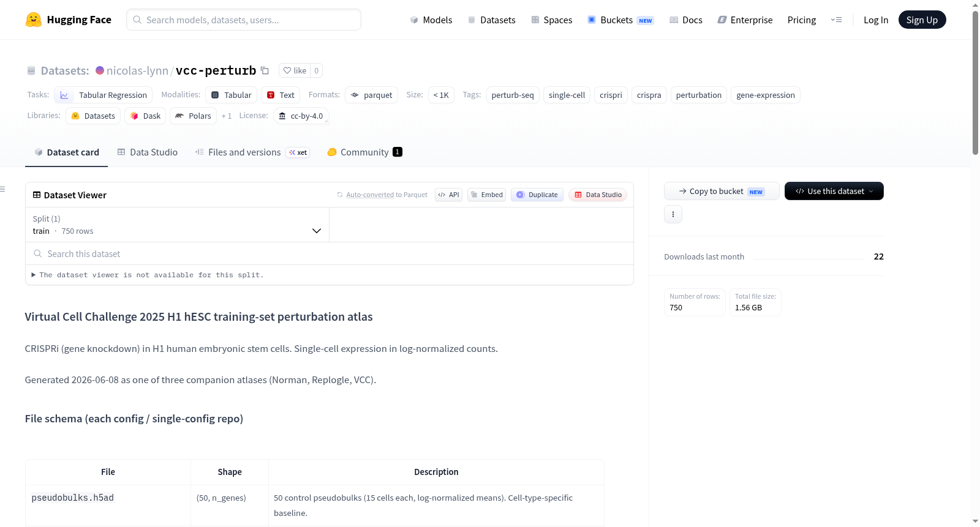Click the Downloads last month value 22

tap(878, 256)
